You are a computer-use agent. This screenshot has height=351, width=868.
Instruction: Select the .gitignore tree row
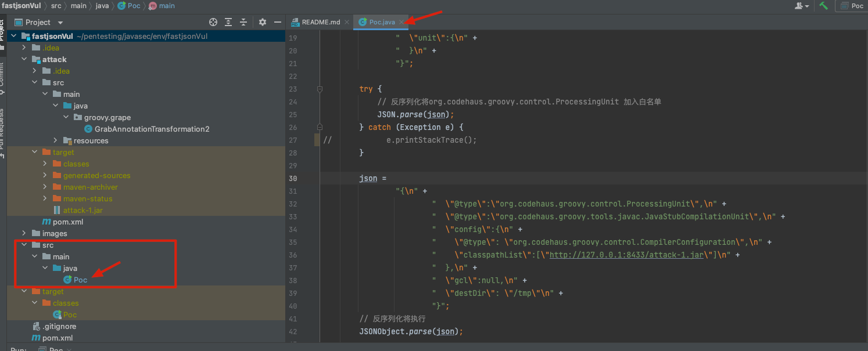pyautogui.click(x=146, y=326)
